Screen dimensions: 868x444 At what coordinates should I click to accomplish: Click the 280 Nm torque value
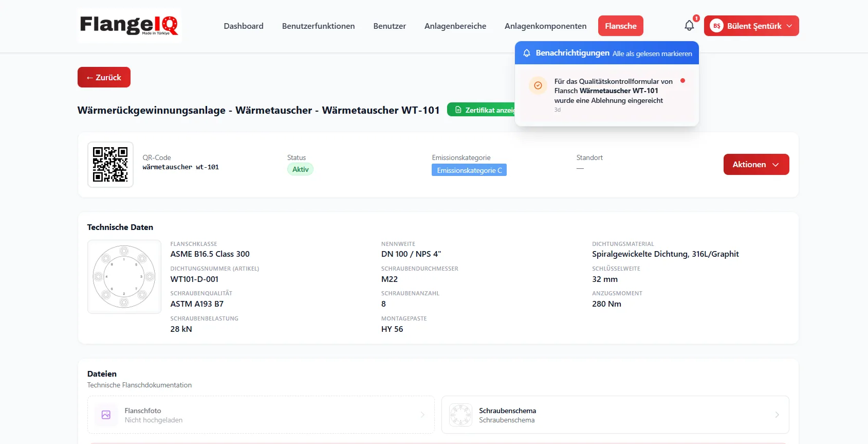point(606,304)
